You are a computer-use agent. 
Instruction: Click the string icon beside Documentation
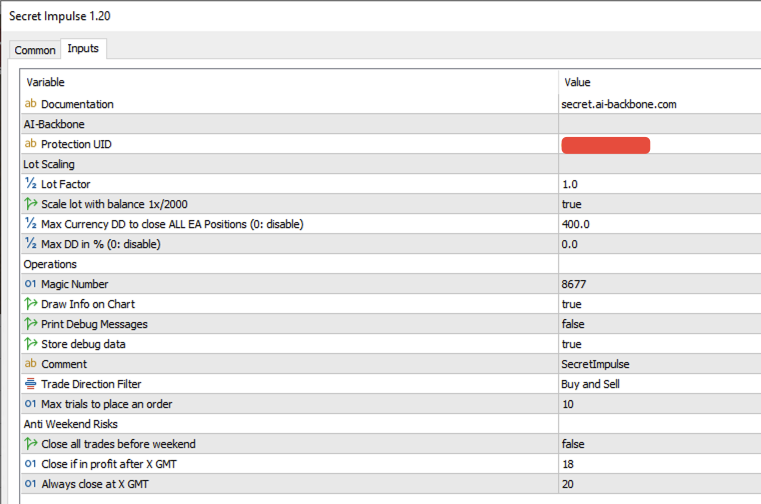coord(30,104)
